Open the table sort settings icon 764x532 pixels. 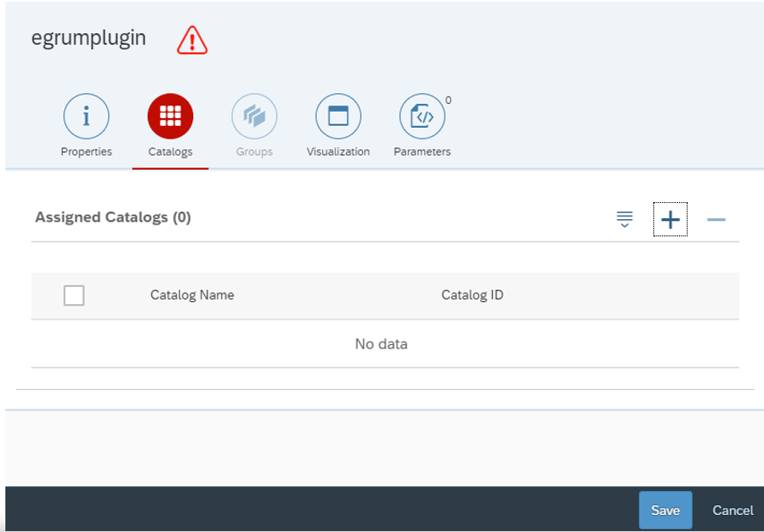(624, 219)
